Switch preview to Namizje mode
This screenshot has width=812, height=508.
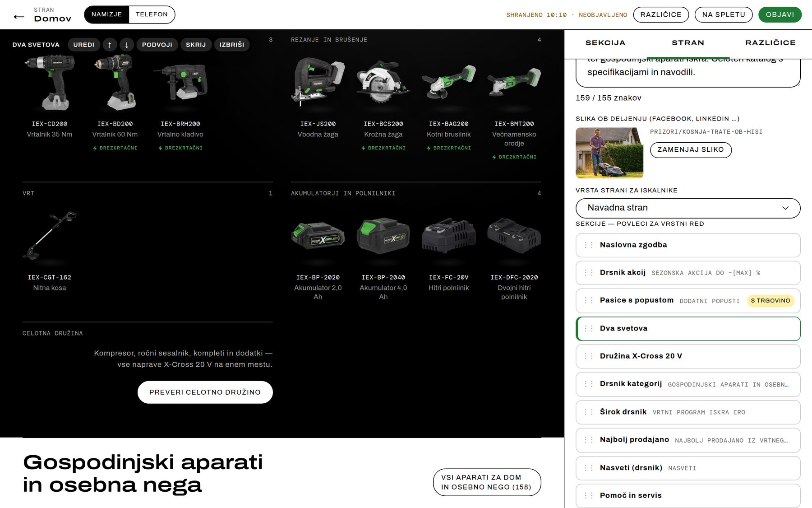106,14
